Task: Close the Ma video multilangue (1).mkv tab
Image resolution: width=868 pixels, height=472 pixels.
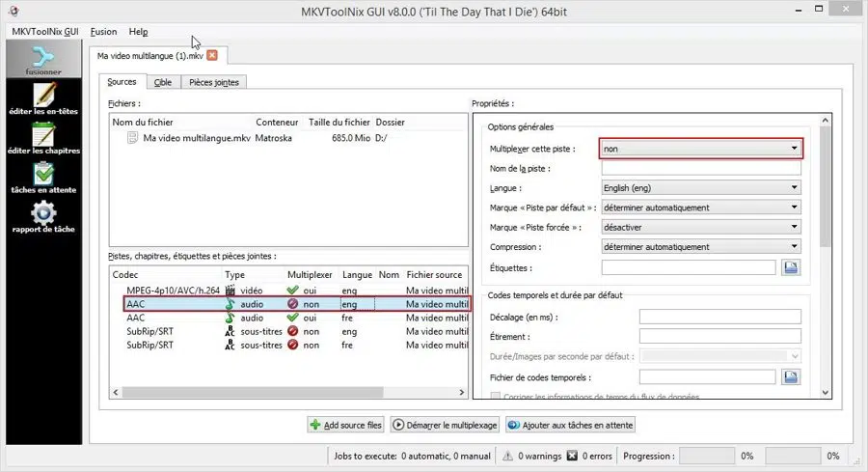Action: pyautogui.click(x=212, y=55)
